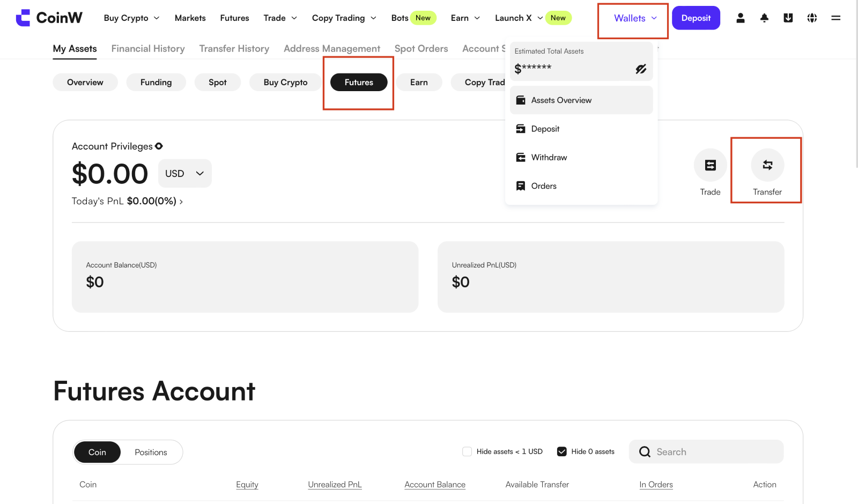Click the Account Privileges info icon

(159, 146)
